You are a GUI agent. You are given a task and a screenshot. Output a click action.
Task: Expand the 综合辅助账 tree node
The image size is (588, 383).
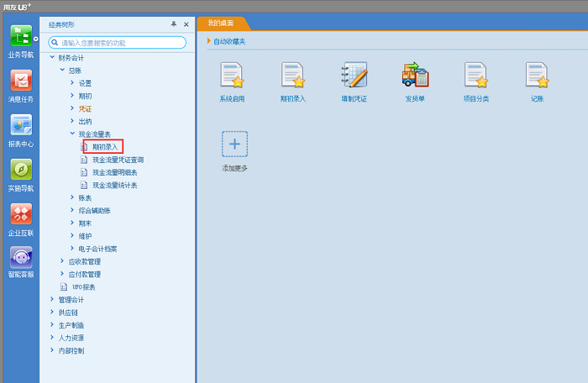(72, 211)
